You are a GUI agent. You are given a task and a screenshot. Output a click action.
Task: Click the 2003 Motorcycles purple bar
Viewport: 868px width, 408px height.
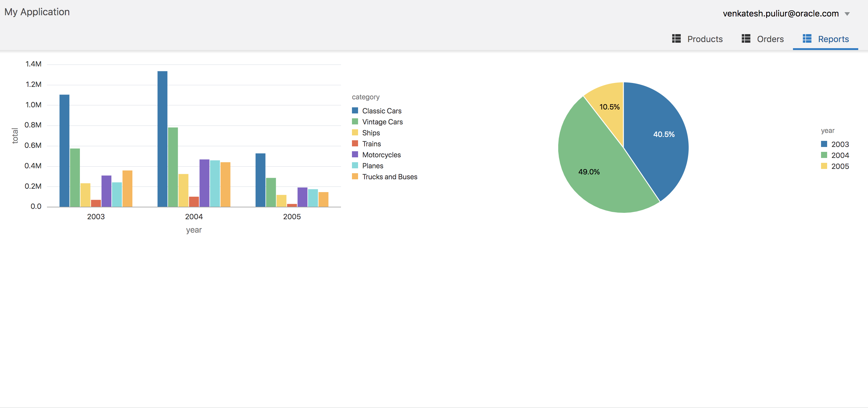106,191
